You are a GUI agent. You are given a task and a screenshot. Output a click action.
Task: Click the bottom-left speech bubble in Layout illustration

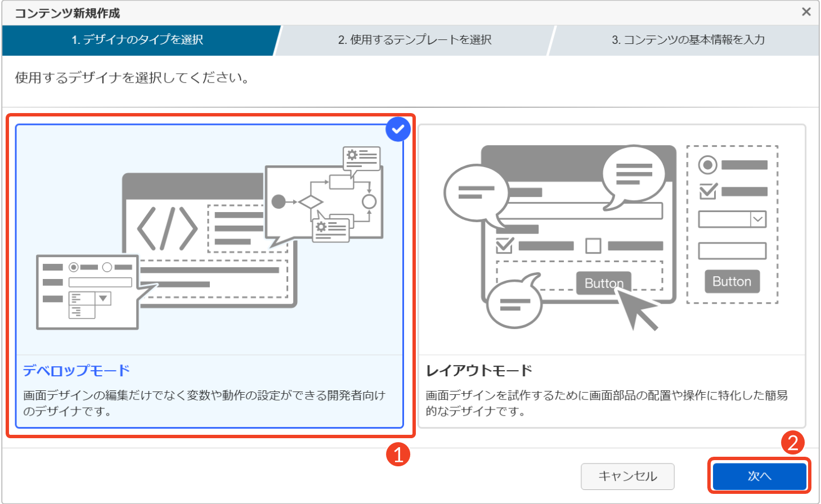[514, 304]
